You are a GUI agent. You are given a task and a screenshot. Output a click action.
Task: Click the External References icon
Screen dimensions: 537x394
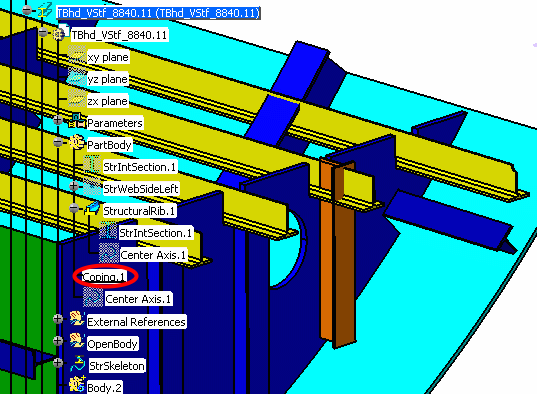(77, 319)
